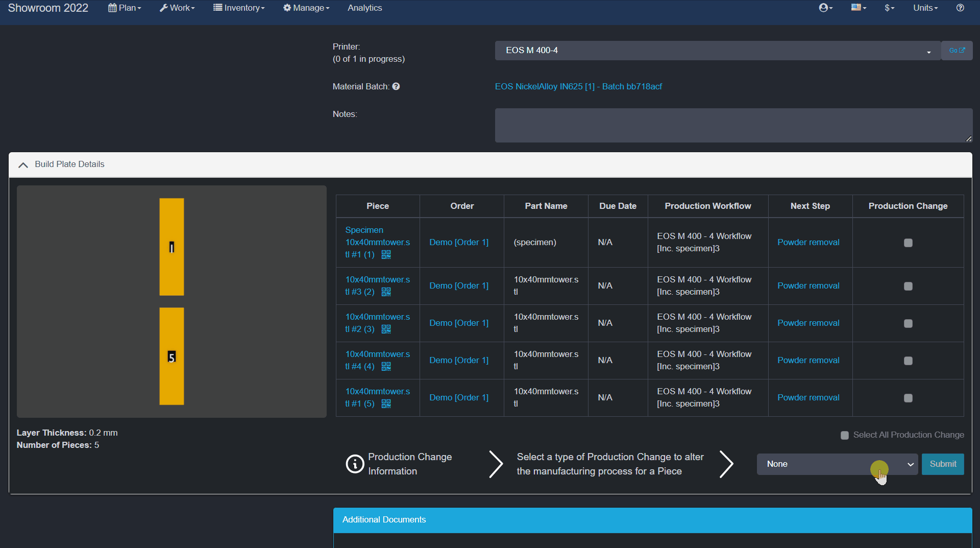The height and width of the screenshot is (548, 980).
Task: Open Powder removal step for Specimen row
Action: 808,242
